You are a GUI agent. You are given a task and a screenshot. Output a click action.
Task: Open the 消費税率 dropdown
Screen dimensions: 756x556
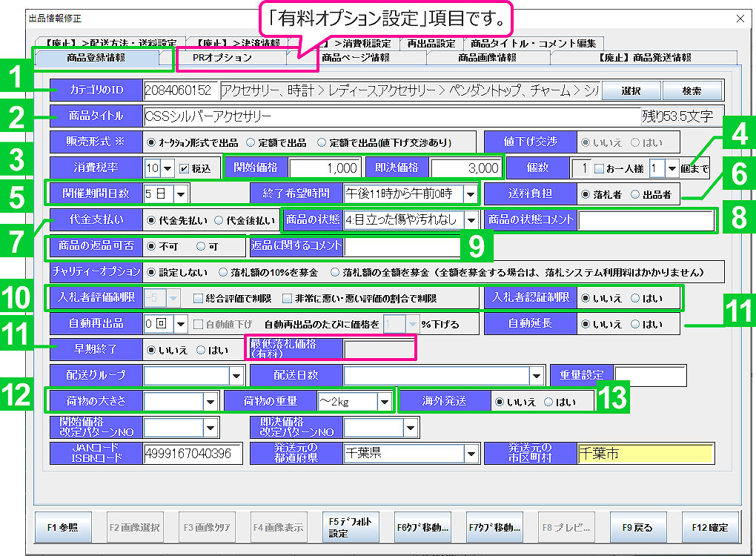pos(167,168)
